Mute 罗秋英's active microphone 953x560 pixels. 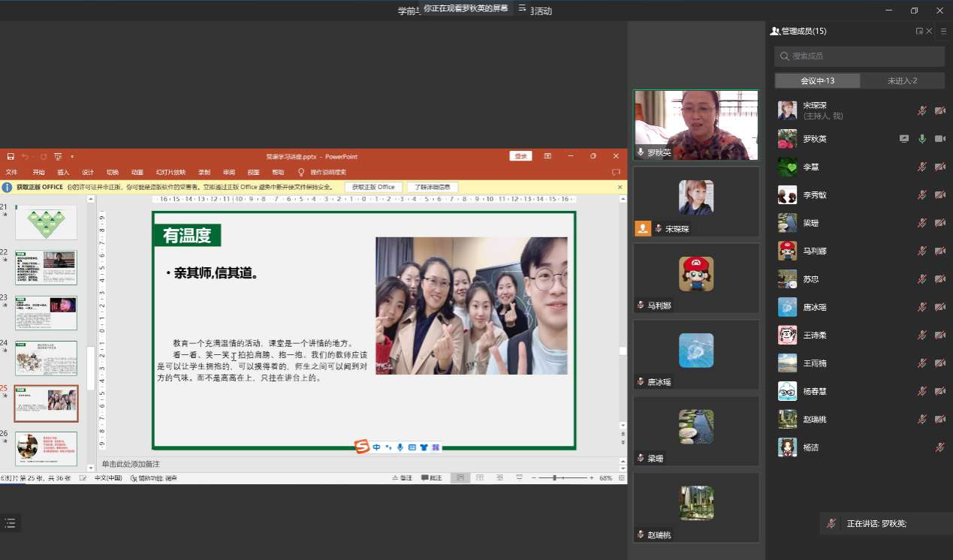[922, 139]
